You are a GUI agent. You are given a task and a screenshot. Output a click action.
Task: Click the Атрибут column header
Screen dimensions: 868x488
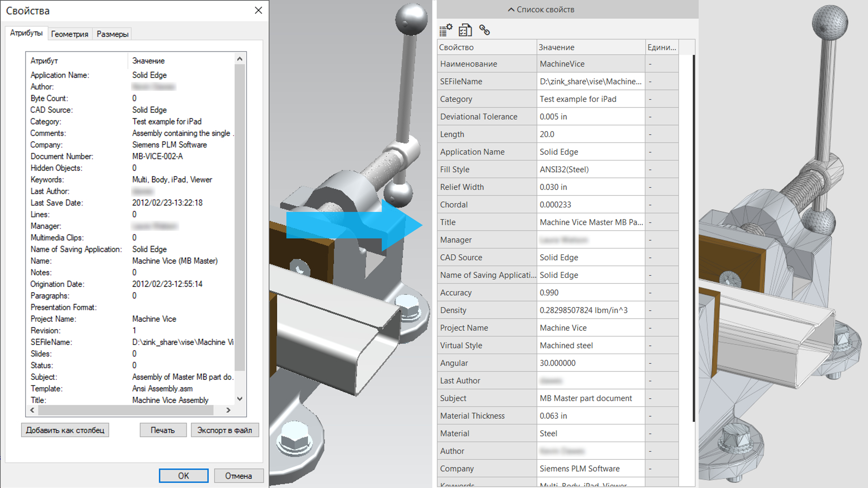(x=44, y=61)
